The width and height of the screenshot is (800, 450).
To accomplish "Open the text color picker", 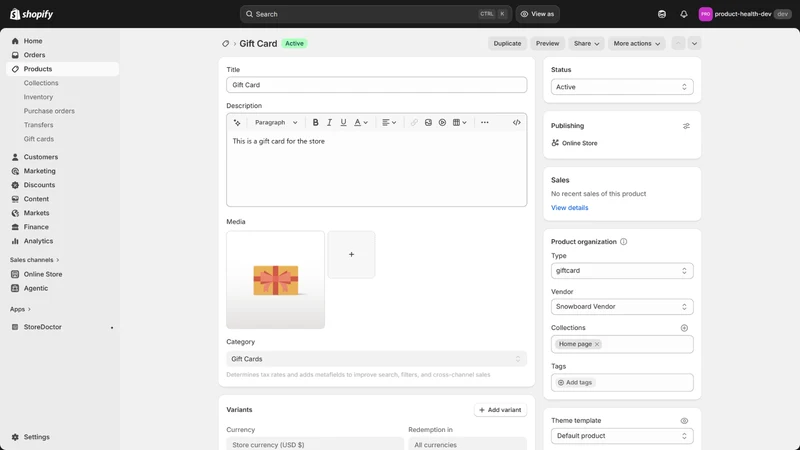I will 361,122.
